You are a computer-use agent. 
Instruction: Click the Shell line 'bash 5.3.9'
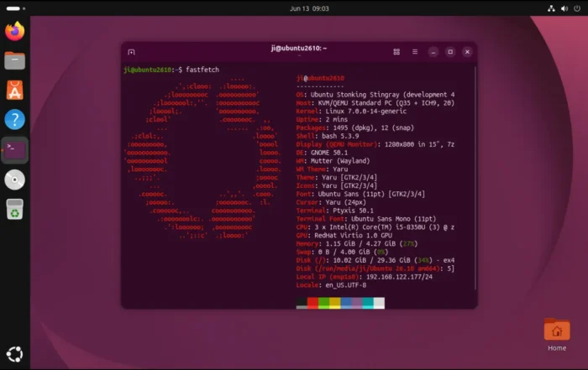tap(328, 136)
